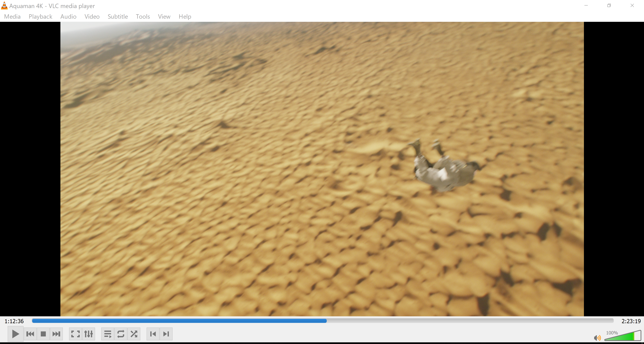Jump to next chapter

tap(166, 334)
